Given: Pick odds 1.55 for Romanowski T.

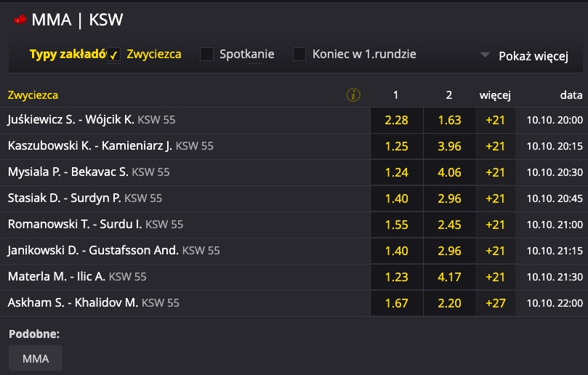Looking at the screenshot, I should tap(396, 225).
